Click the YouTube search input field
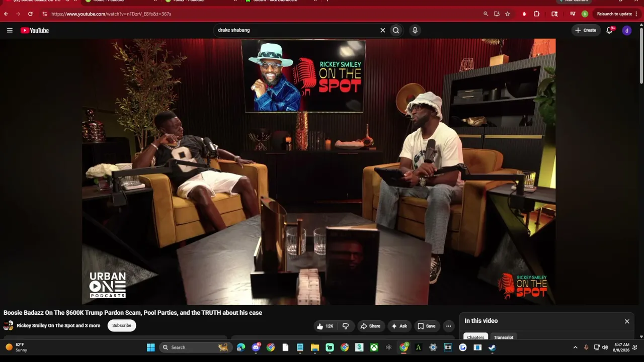Screen dimensions: 644x362 (x=297, y=30)
